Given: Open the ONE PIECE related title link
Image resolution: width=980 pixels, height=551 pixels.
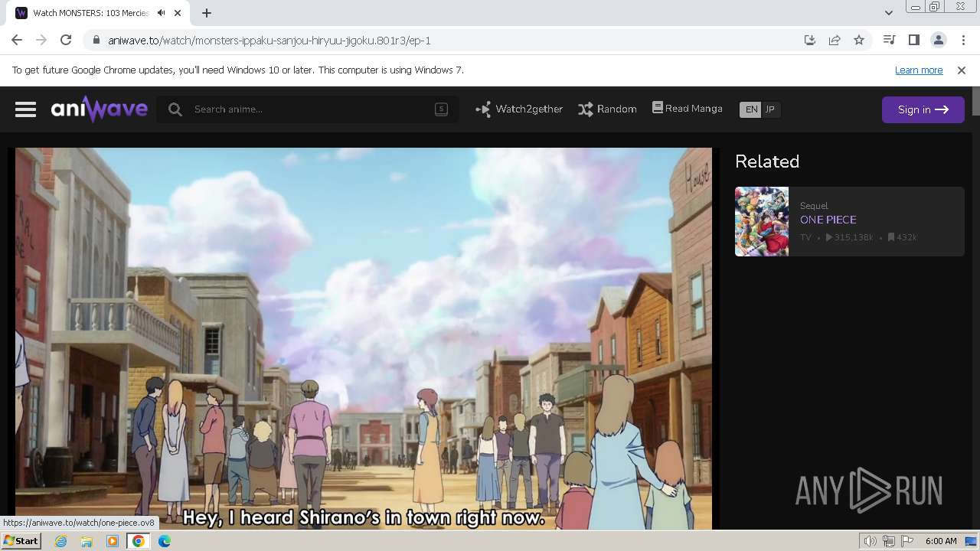Looking at the screenshot, I should coord(828,220).
